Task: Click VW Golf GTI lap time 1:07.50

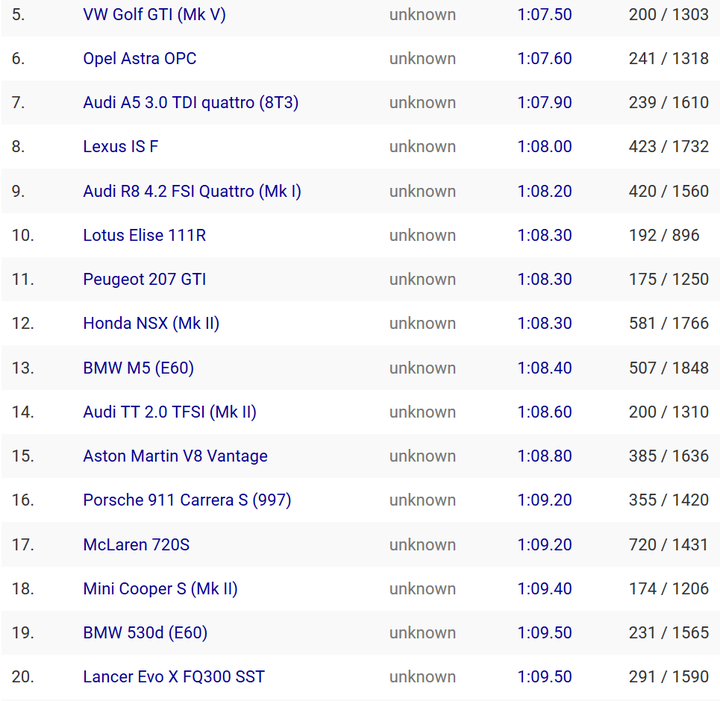Action: click(545, 15)
